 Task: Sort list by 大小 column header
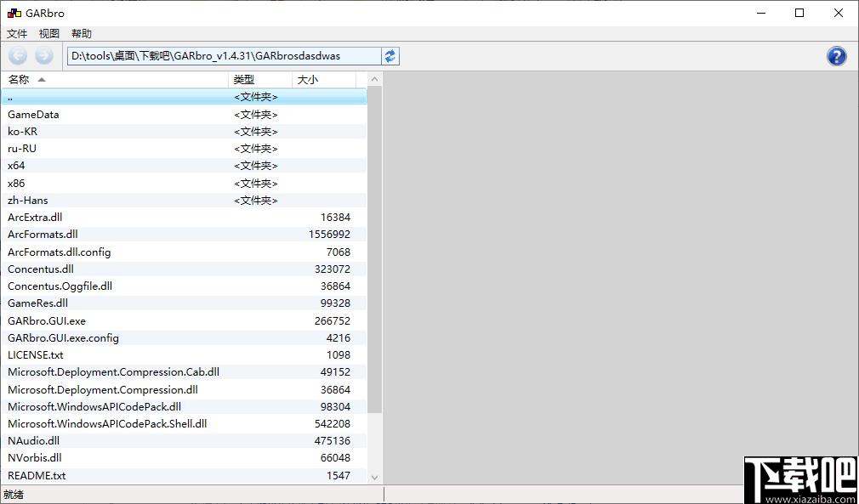tap(324, 80)
